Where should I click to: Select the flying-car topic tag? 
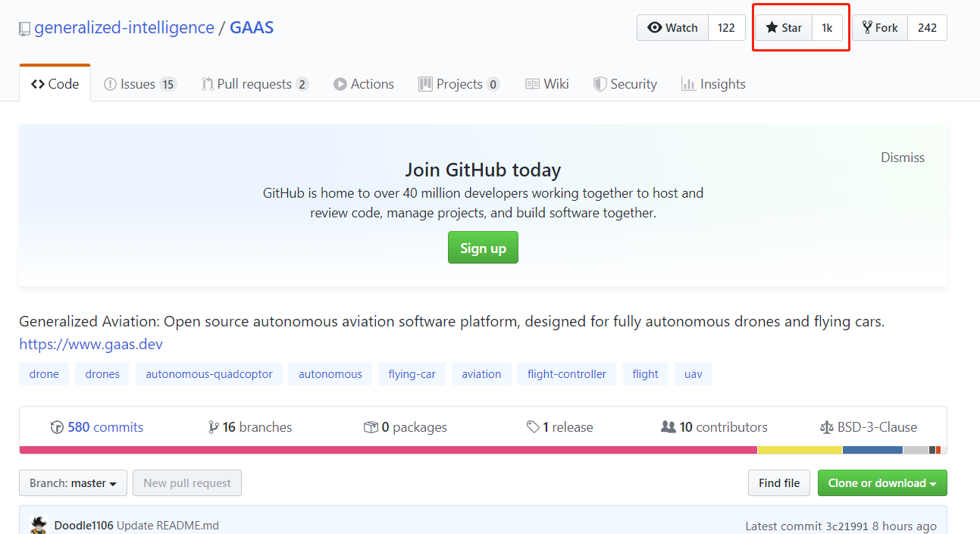tap(412, 374)
